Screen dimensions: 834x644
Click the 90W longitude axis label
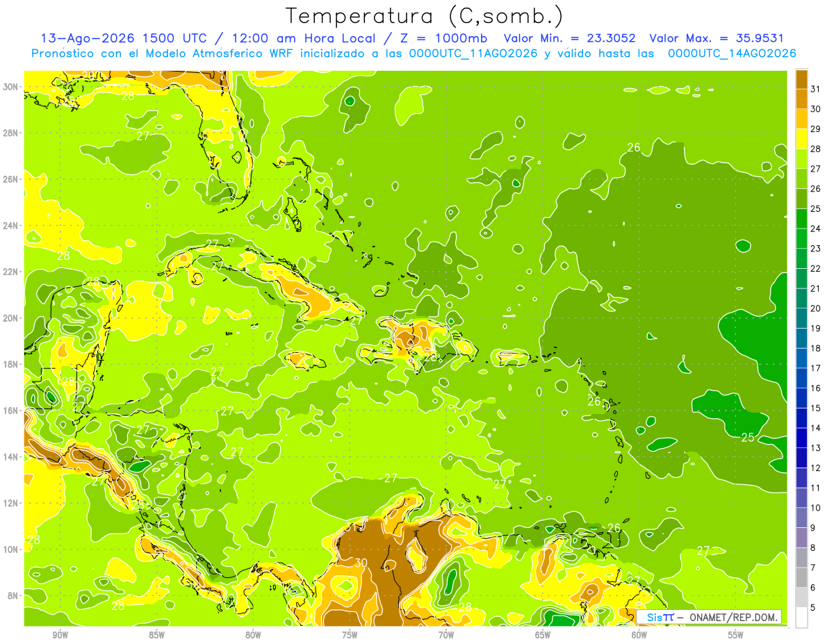[x=60, y=635]
